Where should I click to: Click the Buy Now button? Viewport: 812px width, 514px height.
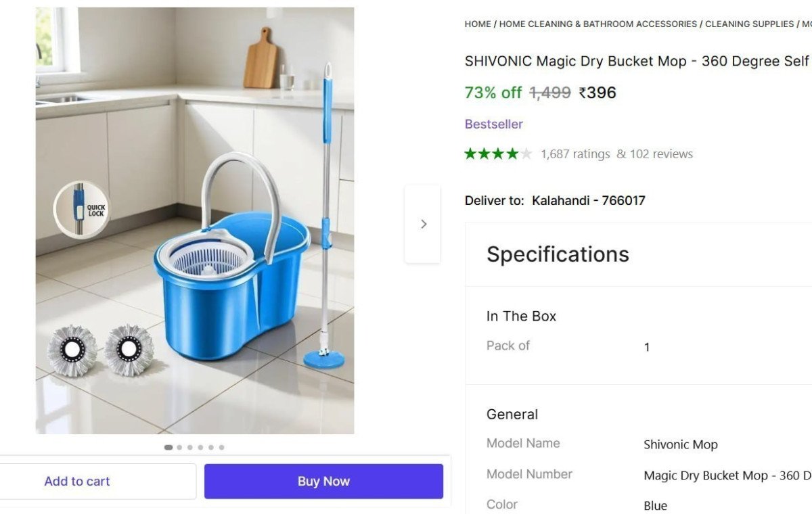tap(323, 481)
